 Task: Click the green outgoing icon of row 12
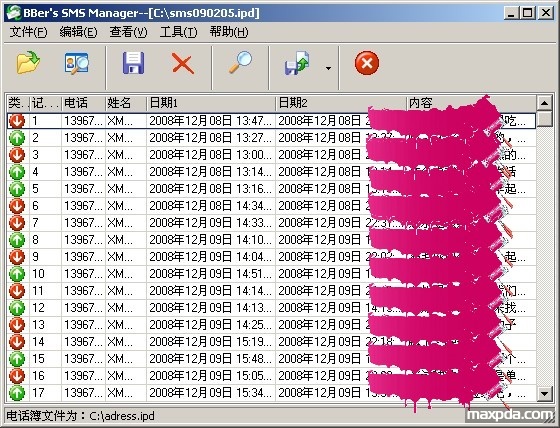[16, 308]
